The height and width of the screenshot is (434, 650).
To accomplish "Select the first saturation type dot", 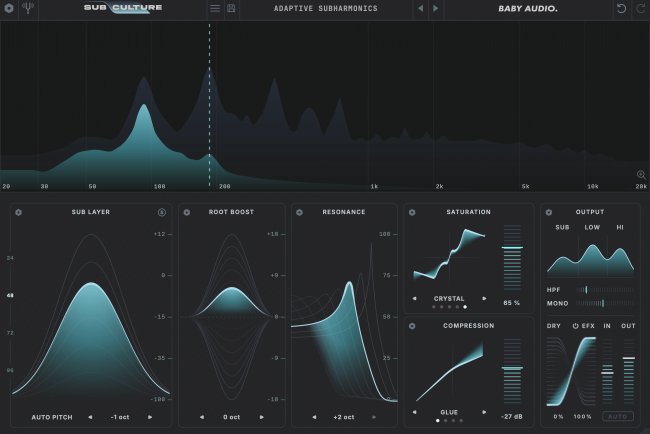I will (434, 307).
